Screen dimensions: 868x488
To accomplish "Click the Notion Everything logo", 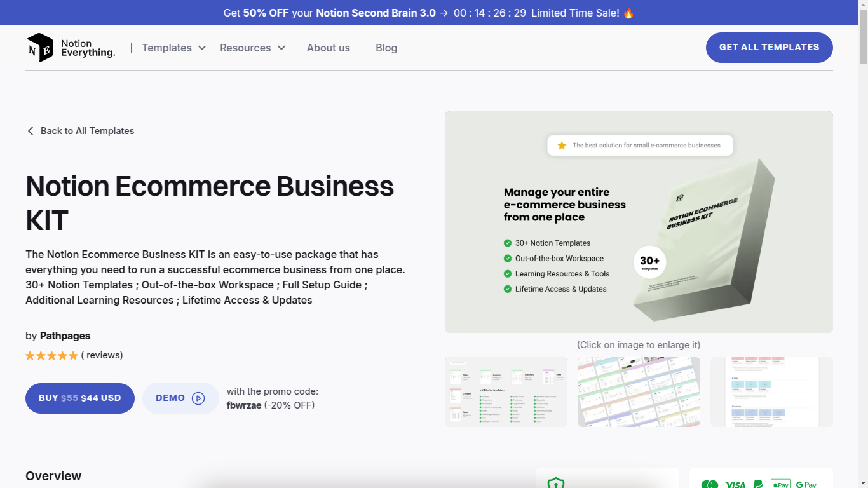I will pyautogui.click(x=71, y=48).
